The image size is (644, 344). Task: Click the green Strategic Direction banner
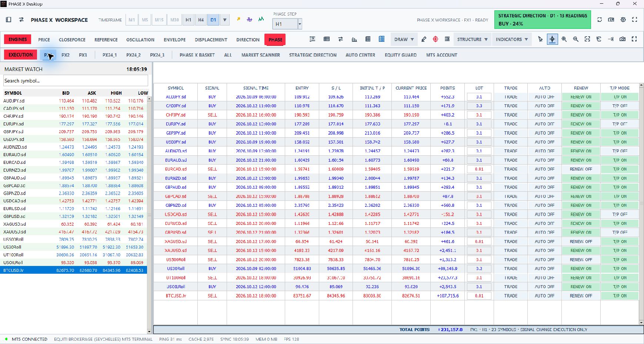(x=543, y=20)
